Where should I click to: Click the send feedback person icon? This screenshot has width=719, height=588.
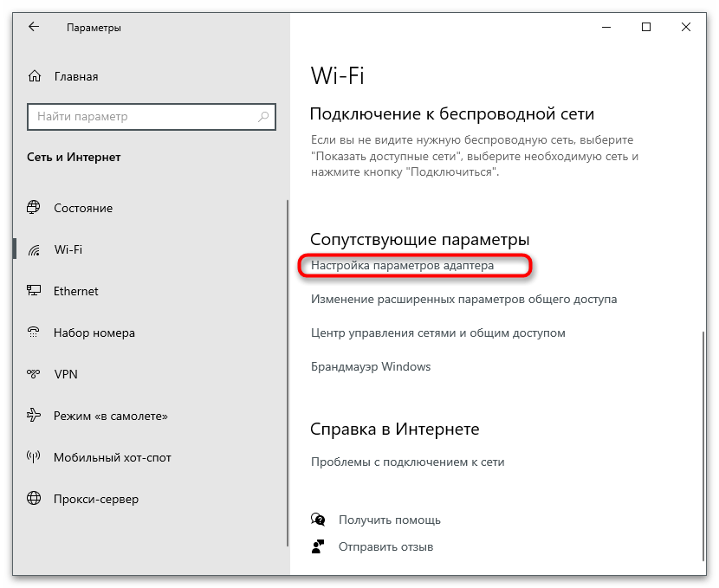[x=318, y=546]
